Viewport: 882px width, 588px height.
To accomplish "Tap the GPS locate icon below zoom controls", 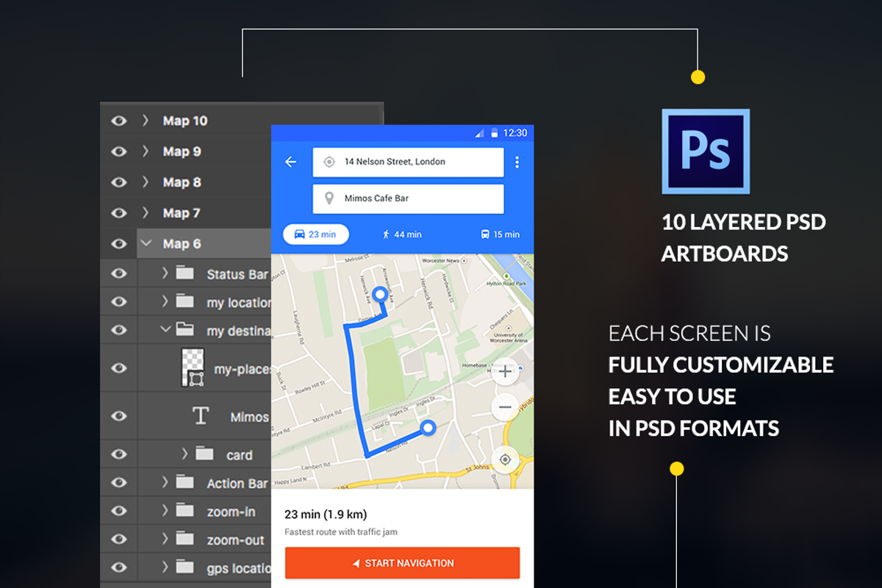I will 505,459.
